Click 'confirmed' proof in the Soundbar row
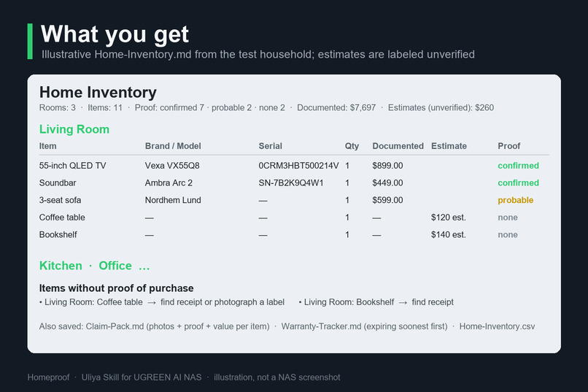 click(518, 182)
